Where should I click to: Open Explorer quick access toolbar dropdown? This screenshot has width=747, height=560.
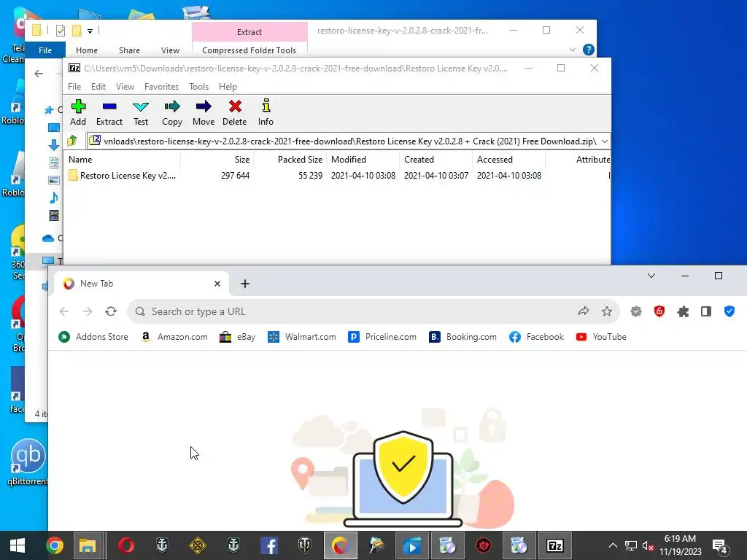click(x=90, y=31)
